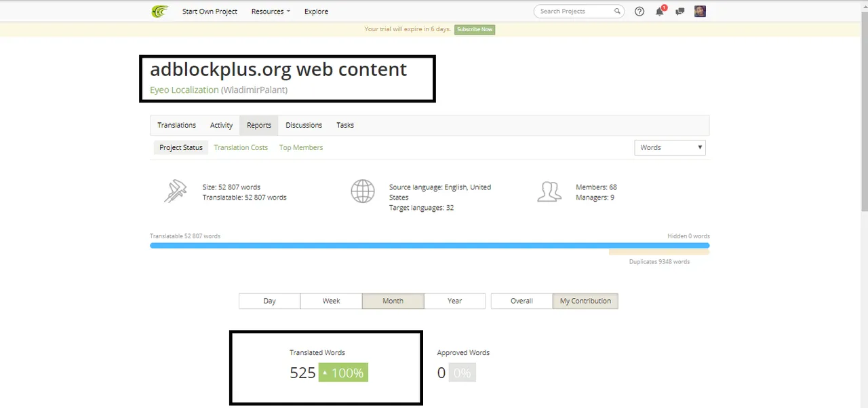Expand the Resources dropdown menu
This screenshot has height=408, width=868.
point(271,12)
